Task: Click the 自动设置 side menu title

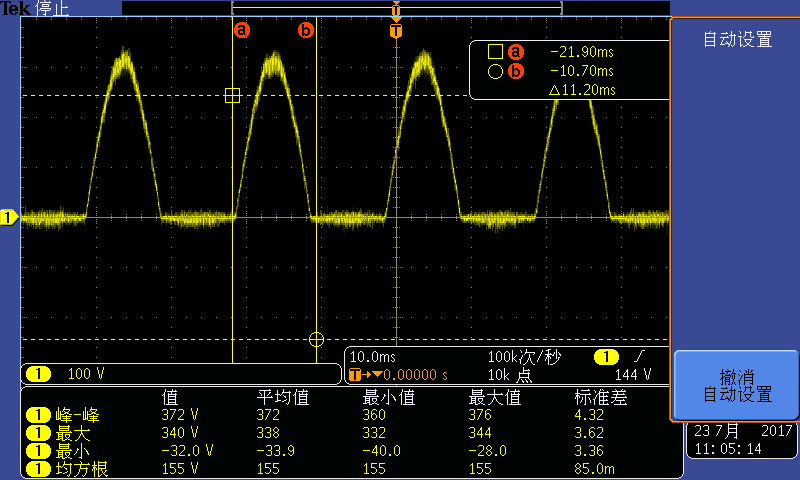Action: (736, 40)
